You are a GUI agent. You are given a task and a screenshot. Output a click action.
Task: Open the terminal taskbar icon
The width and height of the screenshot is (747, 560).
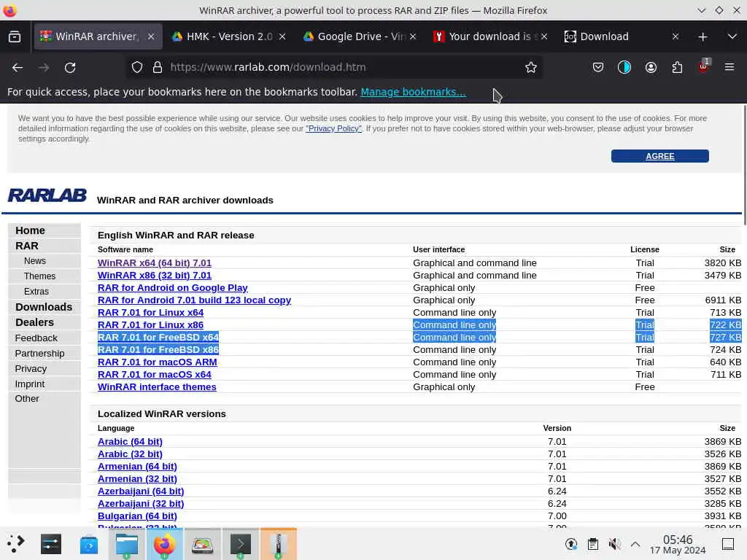coord(241,544)
